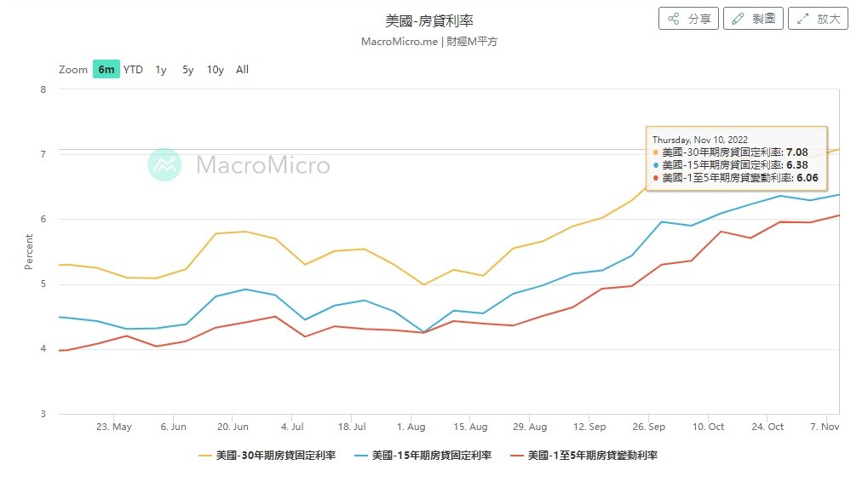Select the 6m zoom range
The height and width of the screenshot is (482, 868).
tap(106, 69)
